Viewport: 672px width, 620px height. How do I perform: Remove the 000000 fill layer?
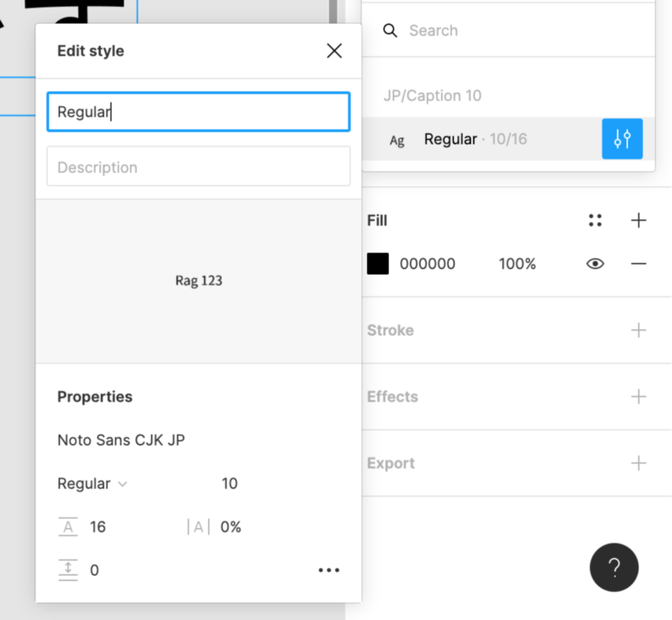[x=638, y=264]
